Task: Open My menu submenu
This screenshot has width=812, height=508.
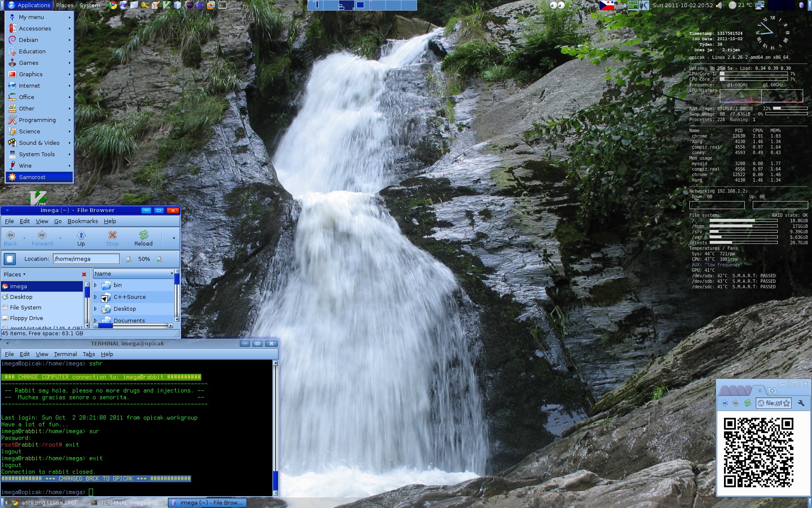Action: [x=39, y=17]
